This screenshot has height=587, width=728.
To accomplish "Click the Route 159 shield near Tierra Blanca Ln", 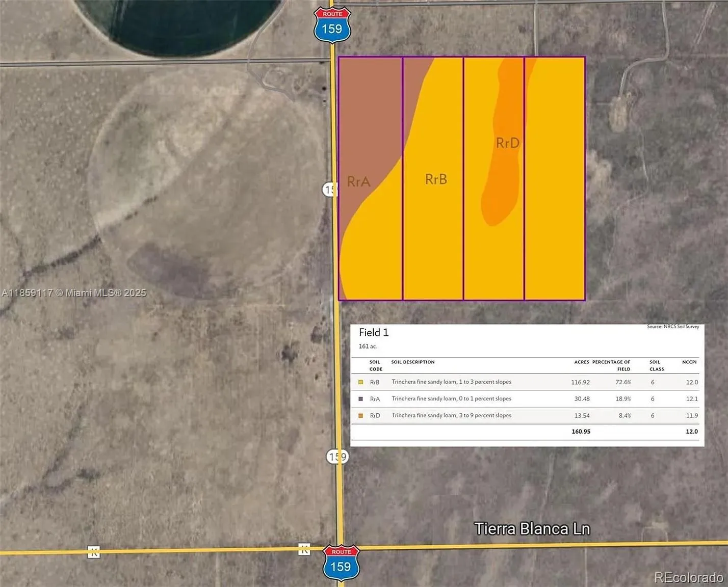I will [x=341, y=563].
